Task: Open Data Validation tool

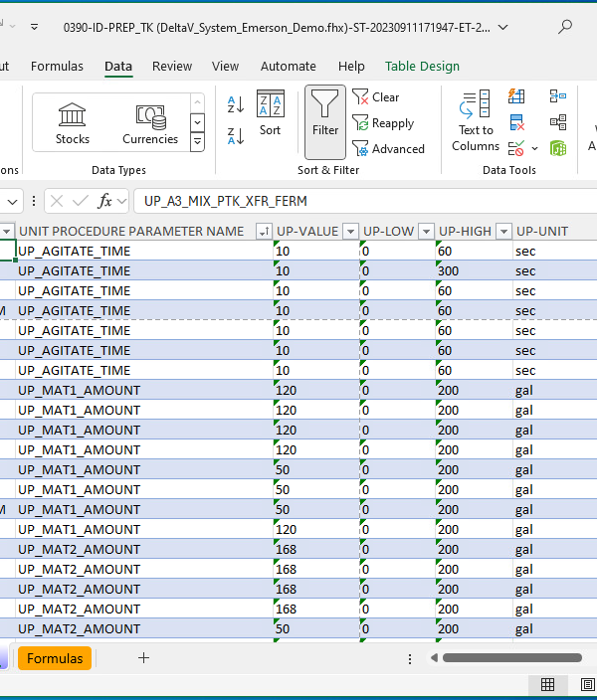Action: 515,148
